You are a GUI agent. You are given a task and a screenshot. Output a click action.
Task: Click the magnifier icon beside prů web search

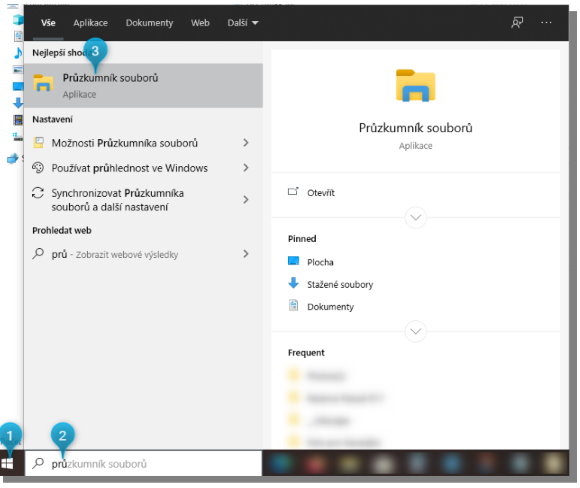[38, 254]
